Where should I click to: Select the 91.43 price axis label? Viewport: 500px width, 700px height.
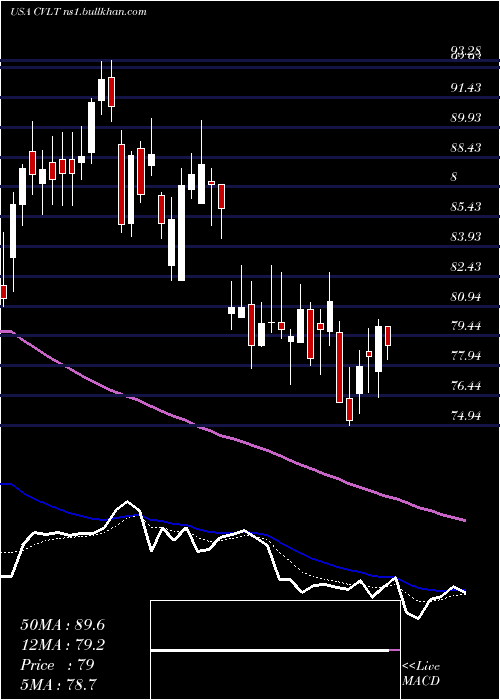tap(466, 88)
